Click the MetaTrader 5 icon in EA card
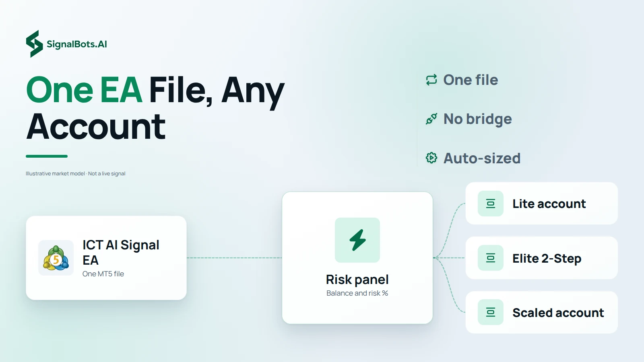 tap(56, 258)
